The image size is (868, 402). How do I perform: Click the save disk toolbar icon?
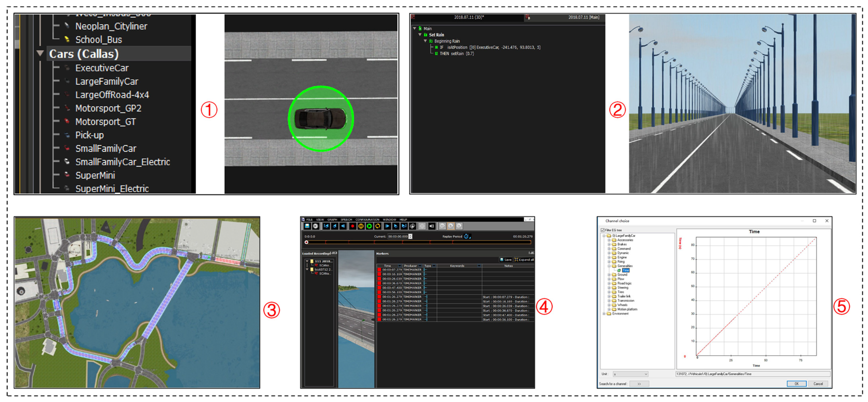point(307,226)
